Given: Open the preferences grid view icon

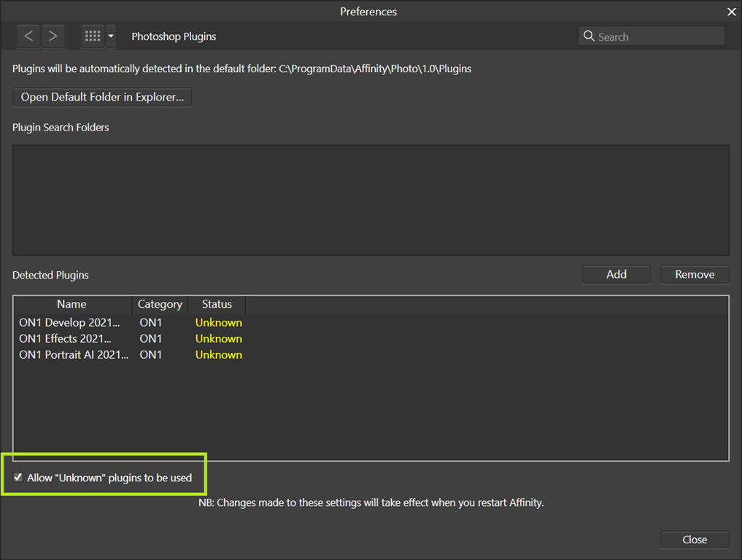Looking at the screenshot, I should point(93,36).
